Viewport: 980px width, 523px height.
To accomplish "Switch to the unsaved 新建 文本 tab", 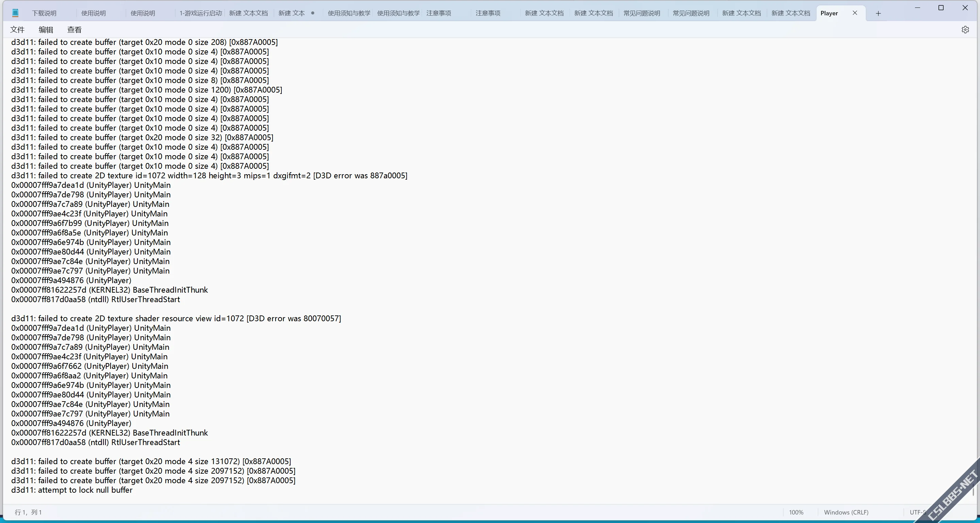I will coord(296,13).
